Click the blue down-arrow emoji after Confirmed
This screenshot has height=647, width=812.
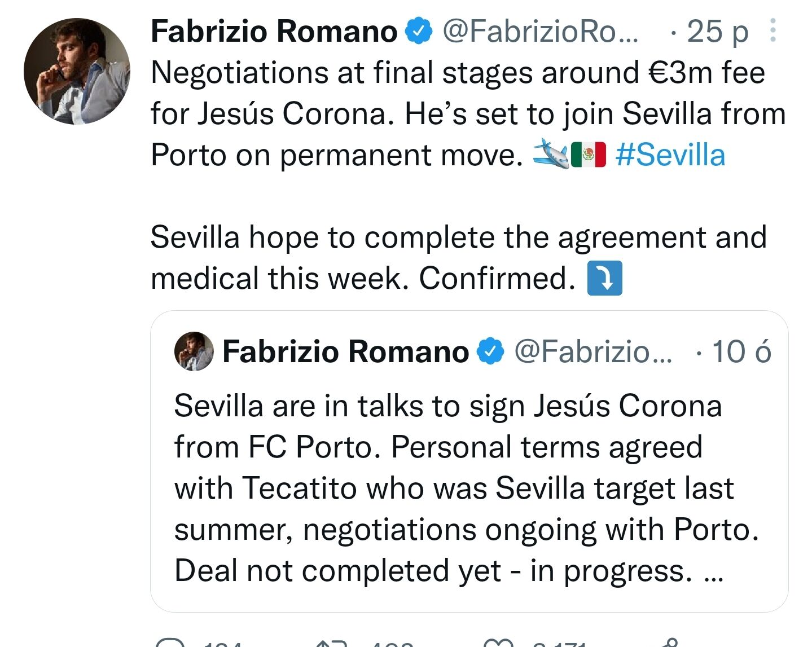click(604, 278)
